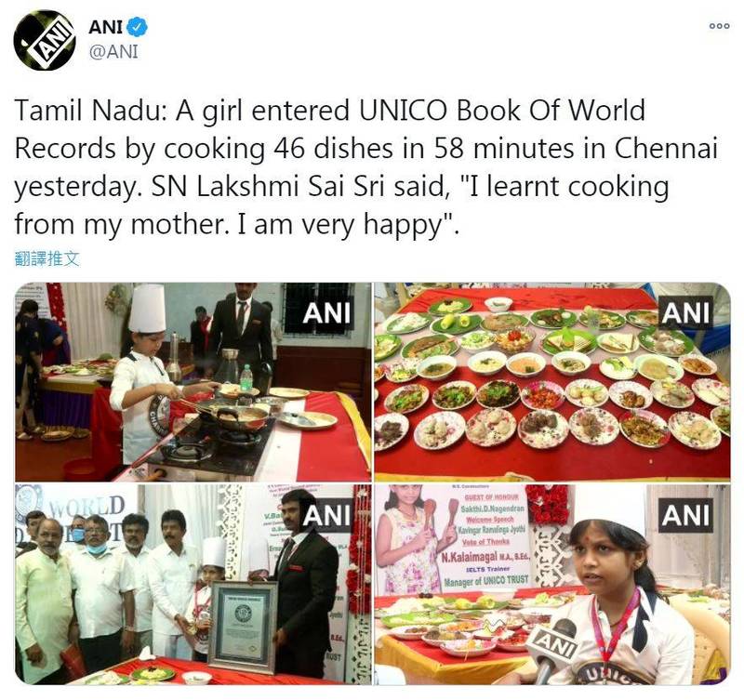The width and height of the screenshot is (744, 700).
Task: Click the framed certificate in the photo
Action: click(x=243, y=627)
